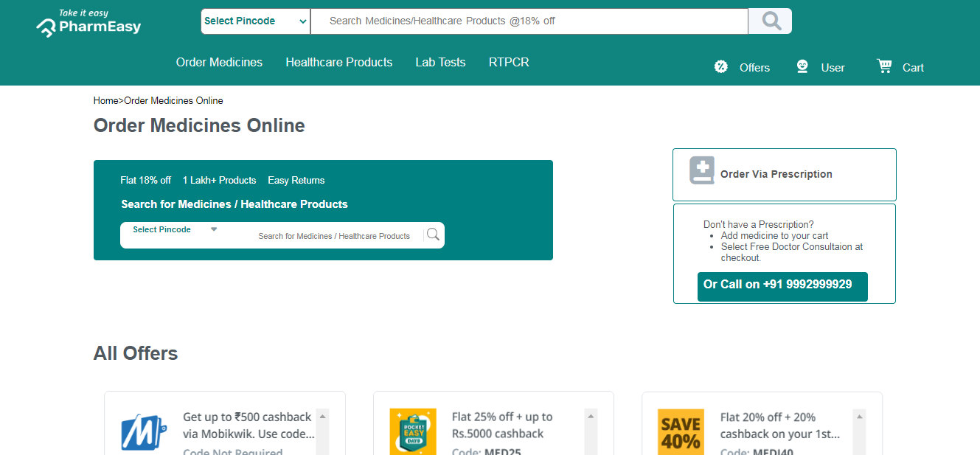Click Or Call on +91 9992999929 button
Viewport: 980px width, 455px height.
pos(782,287)
